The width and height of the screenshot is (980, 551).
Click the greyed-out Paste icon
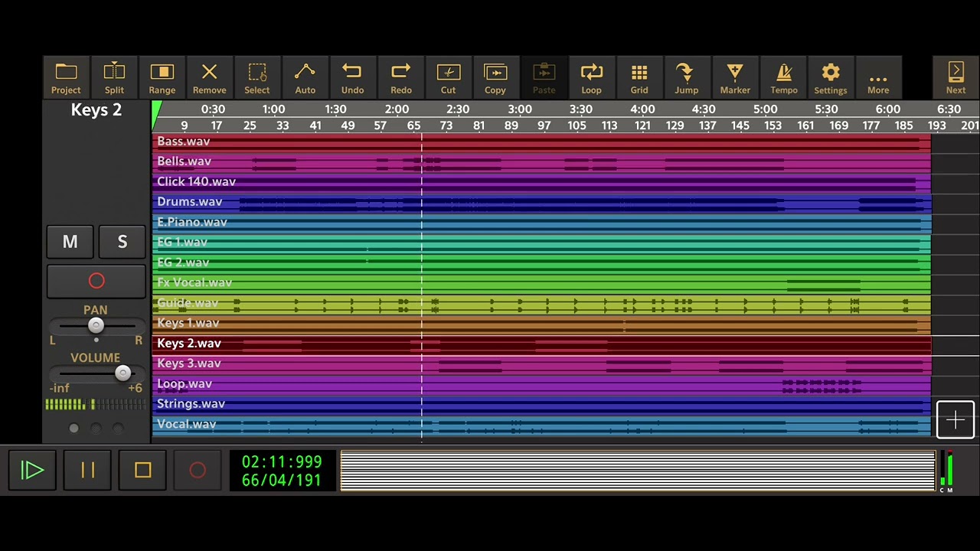pos(544,78)
